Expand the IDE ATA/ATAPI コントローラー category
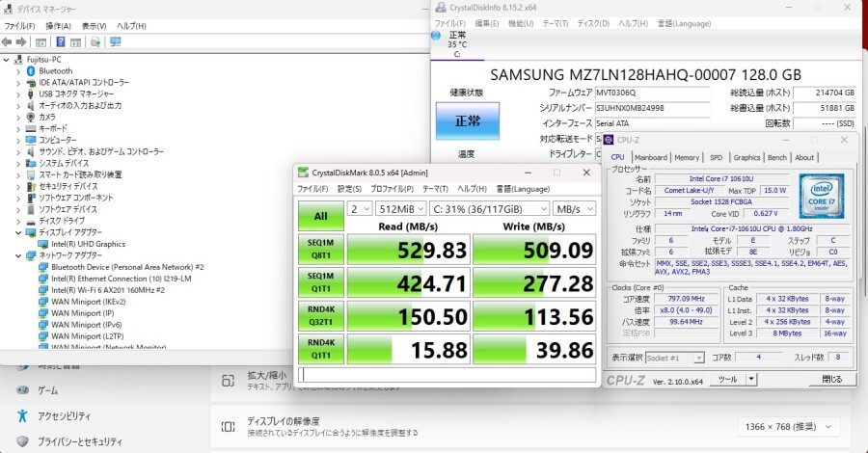The image size is (868, 453). [18, 83]
